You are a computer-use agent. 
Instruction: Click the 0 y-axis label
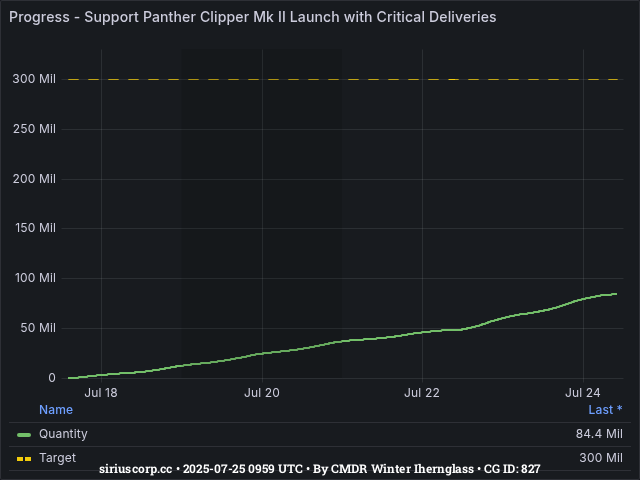52,378
